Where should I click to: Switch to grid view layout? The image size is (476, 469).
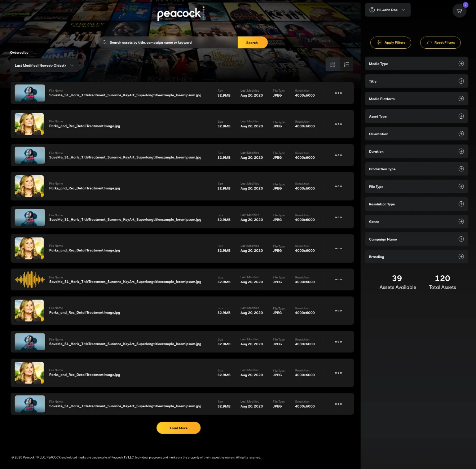[332, 64]
